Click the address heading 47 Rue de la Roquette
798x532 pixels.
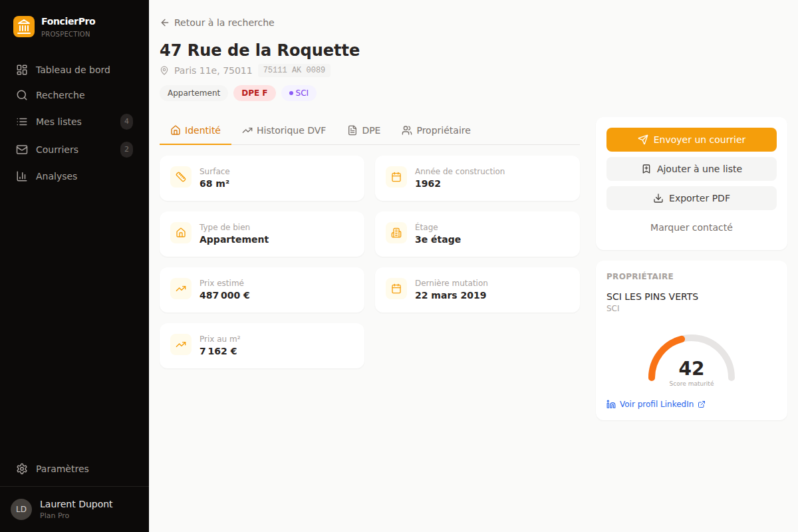click(259, 50)
